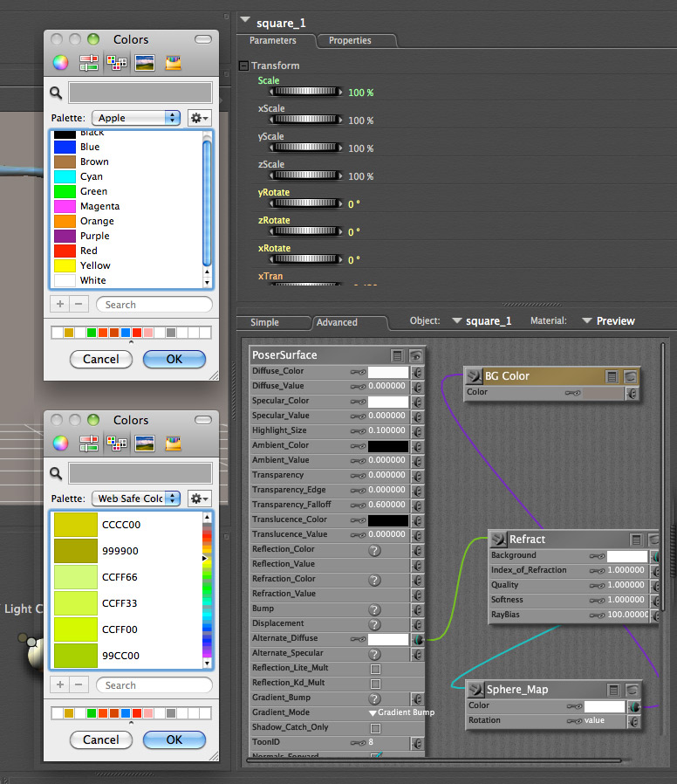677x784 pixels.
Task: Click the key animation icon on Specular_Value row
Action: (358, 416)
